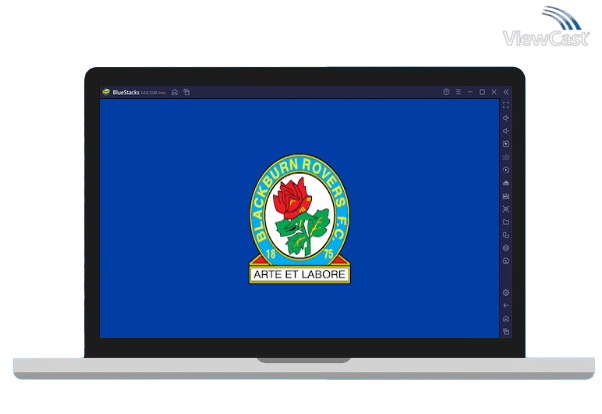Image resolution: width=602 pixels, height=414 pixels.
Task: Open the multi-window icon beside title bar home
Action: [x=187, y=92]
